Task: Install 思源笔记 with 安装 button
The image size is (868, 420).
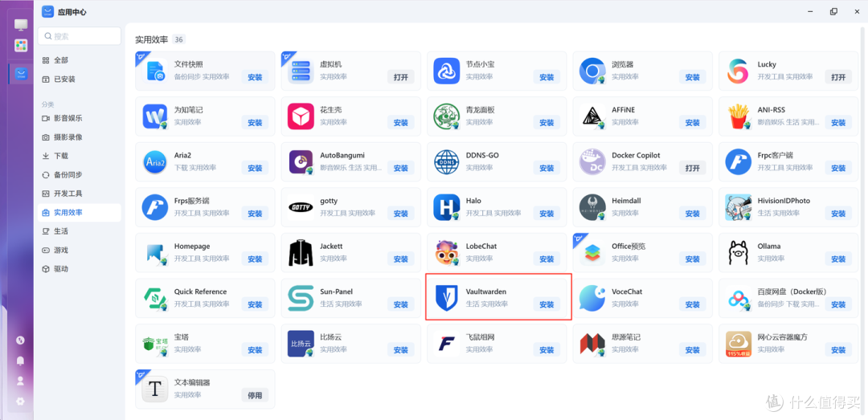Action: tap(693, 349)
